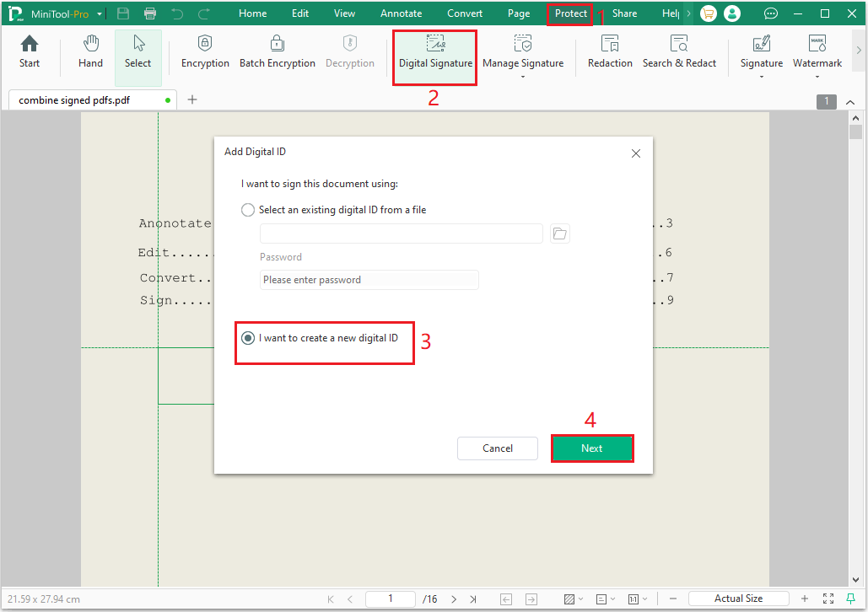Switch to the Home tab
This screenshot has height=612, width=868.
tap(252, 13)
